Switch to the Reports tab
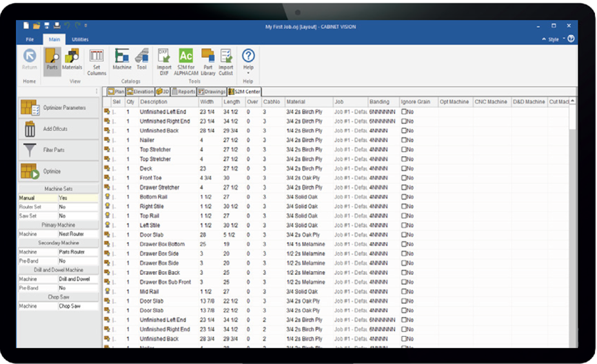This screenshot has height=364, width=597. [x=183, y=92]
